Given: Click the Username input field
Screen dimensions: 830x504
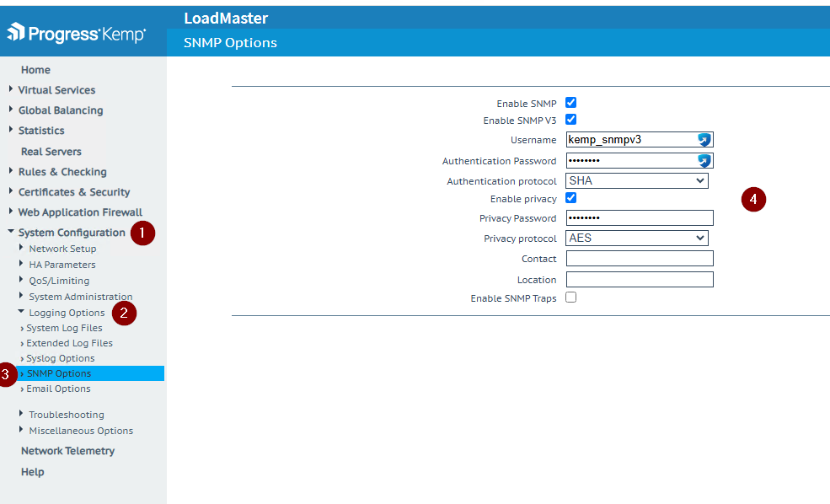Looking at the screenshot, I should (640, 140).
